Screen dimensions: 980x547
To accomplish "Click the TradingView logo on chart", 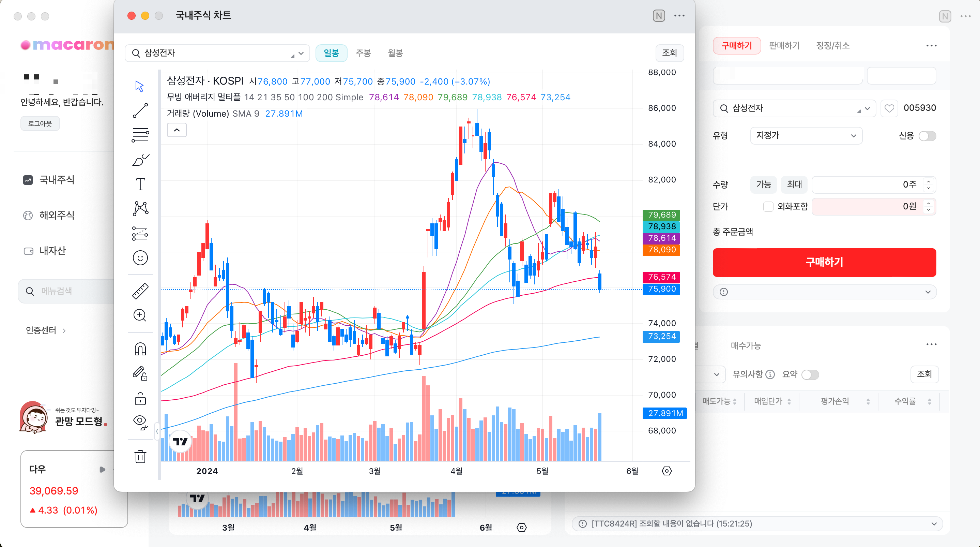I will pos(180,442).
